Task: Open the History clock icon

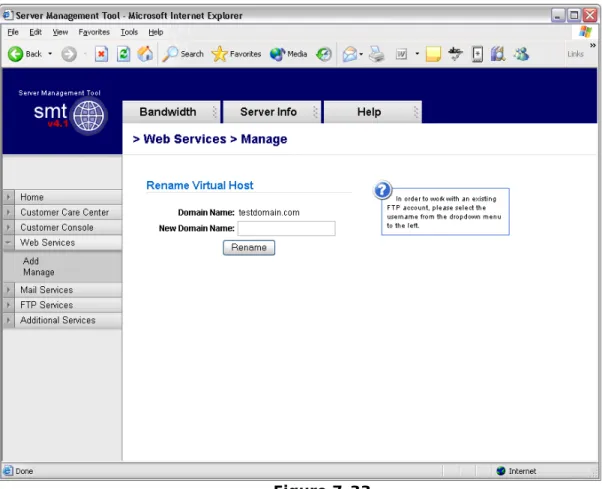Action: (324, 54)
